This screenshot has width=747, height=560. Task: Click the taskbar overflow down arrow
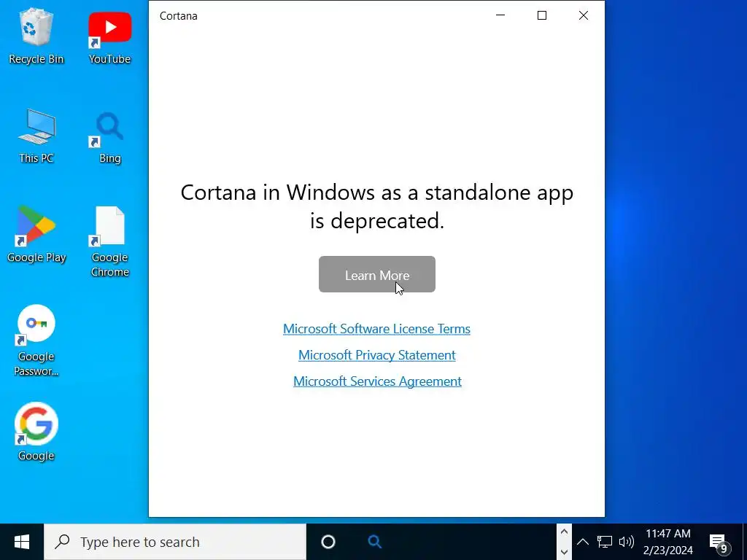564,552
